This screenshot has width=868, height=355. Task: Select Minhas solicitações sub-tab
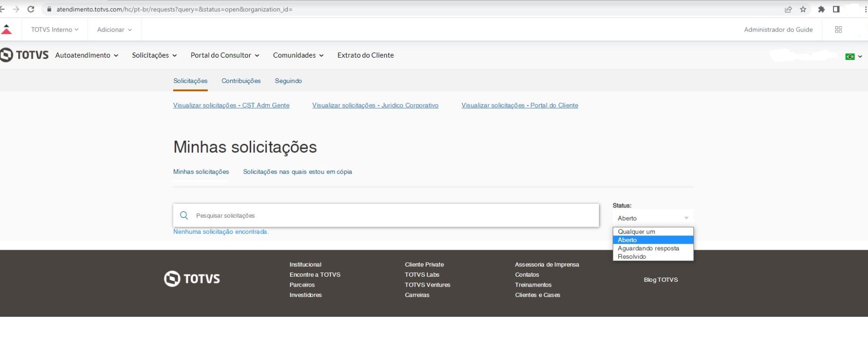click(x=201, y=172)
